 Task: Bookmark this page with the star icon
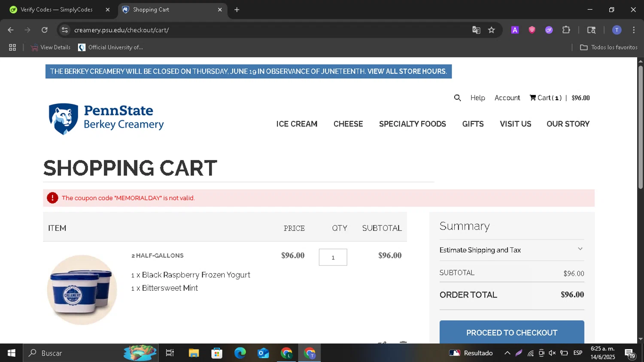click(492, 30)
